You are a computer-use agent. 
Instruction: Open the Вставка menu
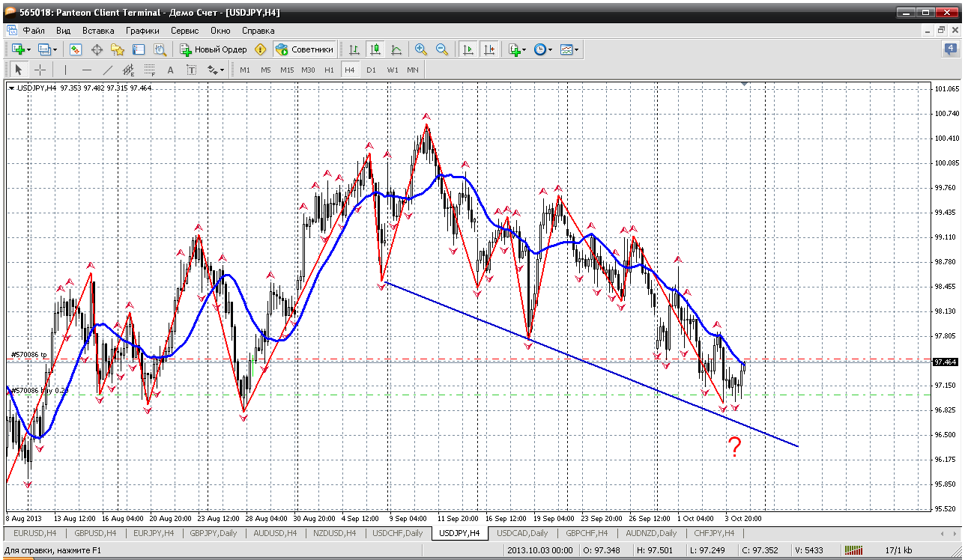pyautogui.click(x=98, y=31)
